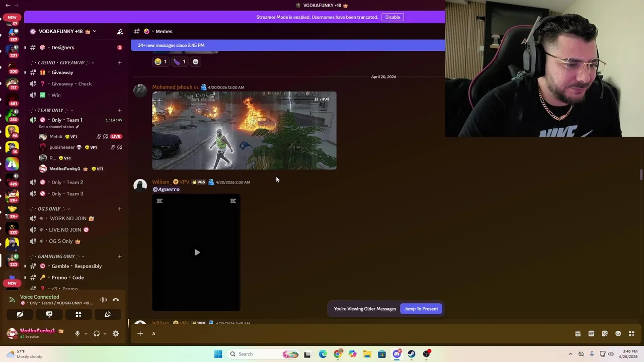Select the Only · Team 1 voice channel
644x362 pixels.
pyautogui.click(x=75, y=120)
